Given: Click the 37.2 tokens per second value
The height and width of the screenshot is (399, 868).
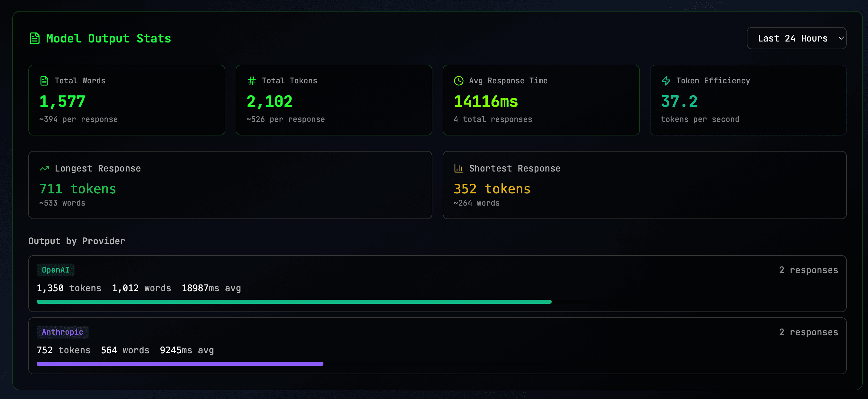Looking at the screenshot, I should point(679,102).
